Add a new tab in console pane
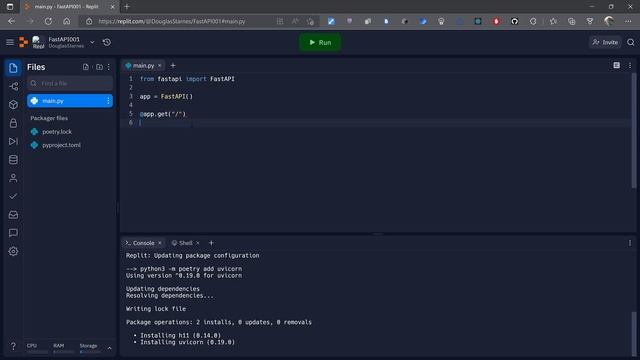The image size is (640, 360). [x=211, y=243]
